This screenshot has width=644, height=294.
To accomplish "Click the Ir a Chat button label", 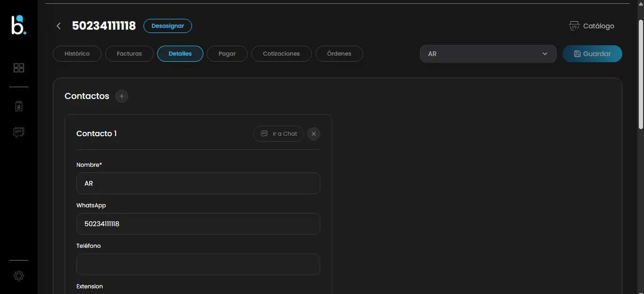I will tap(285, 134).
